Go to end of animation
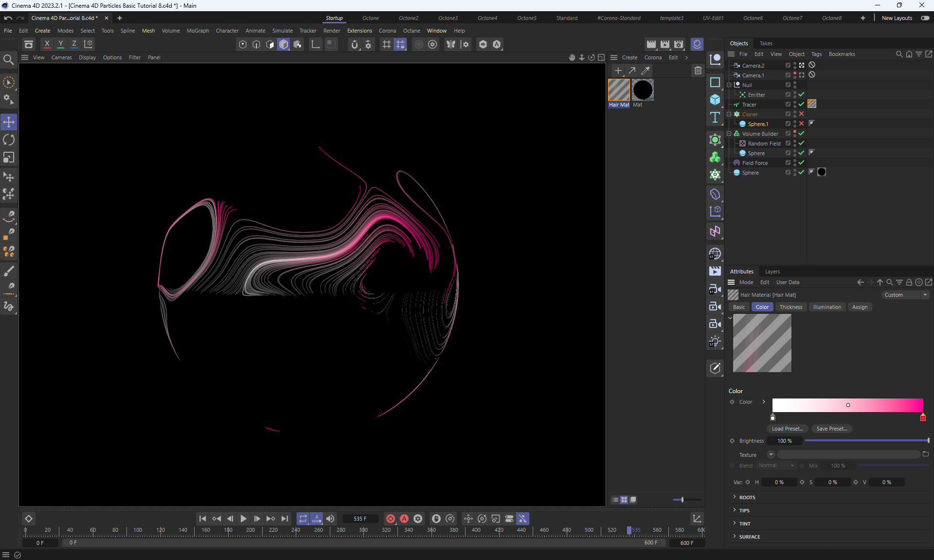This screenshot has width=934, height=560. coord(285,519)
